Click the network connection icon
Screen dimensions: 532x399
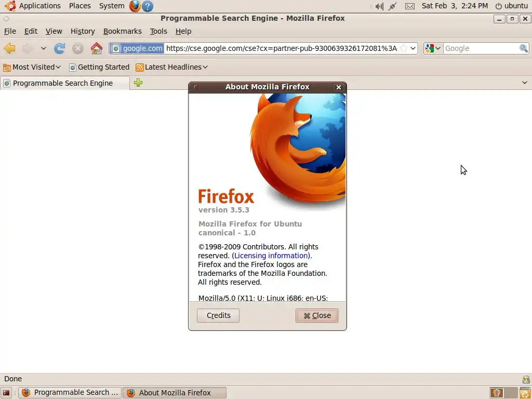pyautogui.click(x=393, y=6)
